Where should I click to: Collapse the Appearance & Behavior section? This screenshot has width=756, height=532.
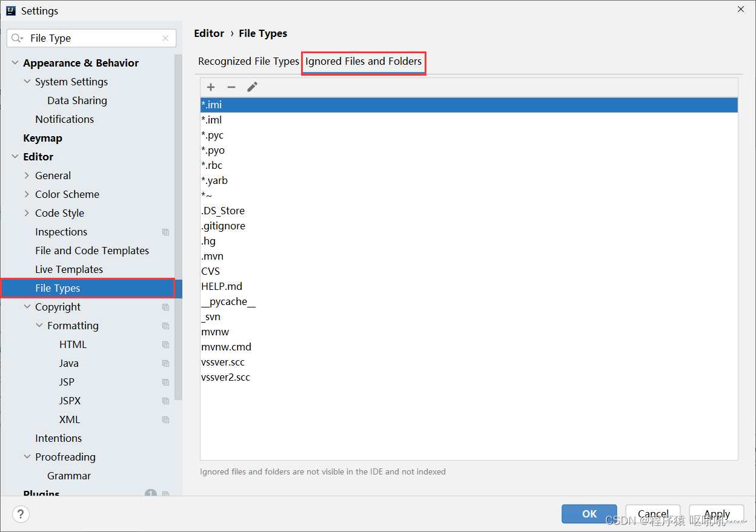pos(15,62)
